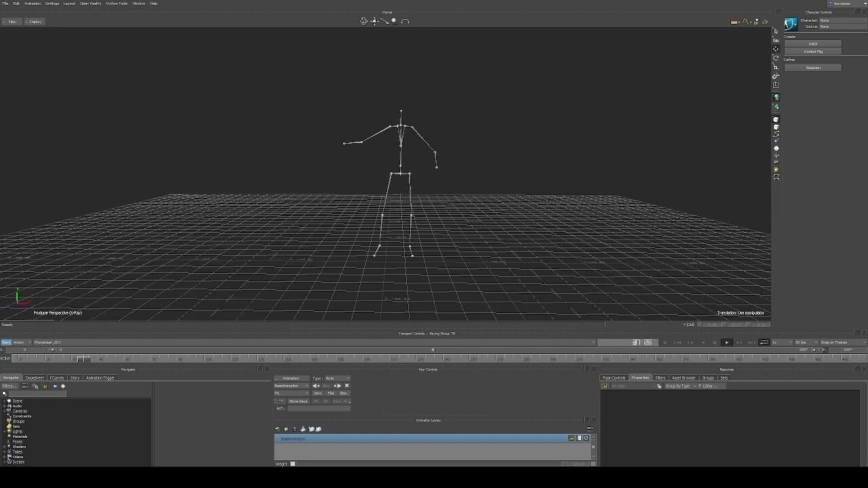
Task: Delete the layer using the trash icon
Action: 294,428
